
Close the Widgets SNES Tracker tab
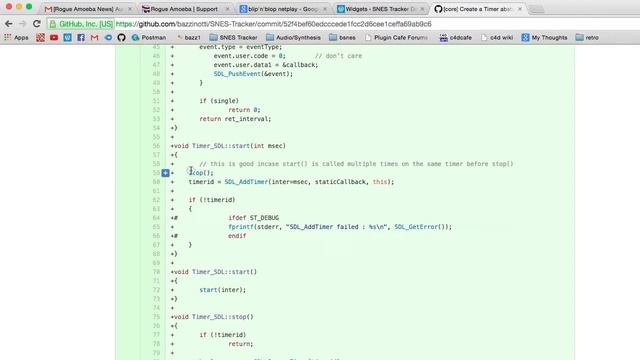[422, 9]
